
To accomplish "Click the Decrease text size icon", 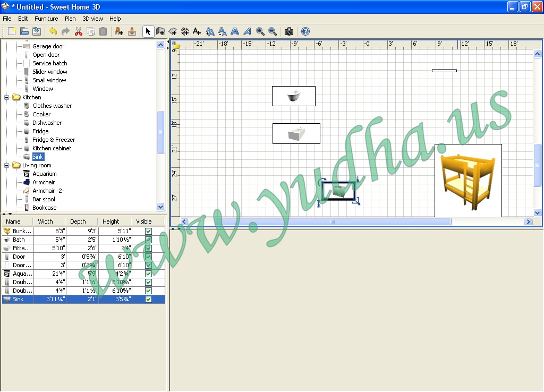I will coord(223,31).
